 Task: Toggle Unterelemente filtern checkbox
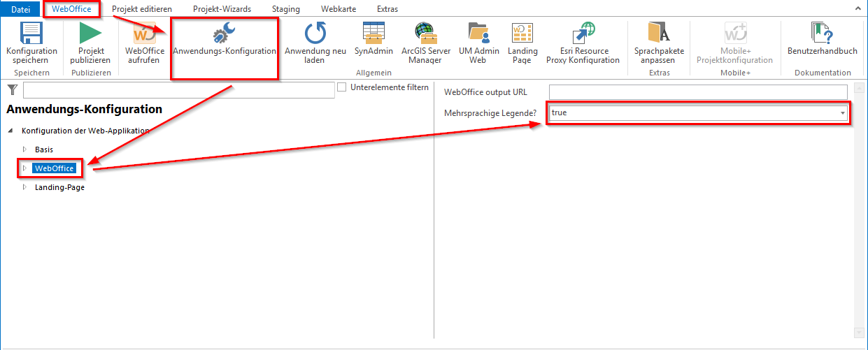(341, 87)
